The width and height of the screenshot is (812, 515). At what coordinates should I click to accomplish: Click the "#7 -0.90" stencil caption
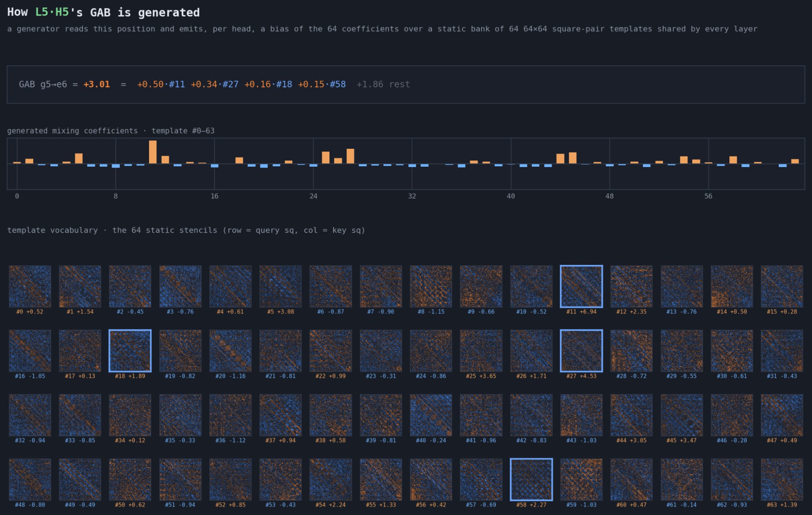381,312
